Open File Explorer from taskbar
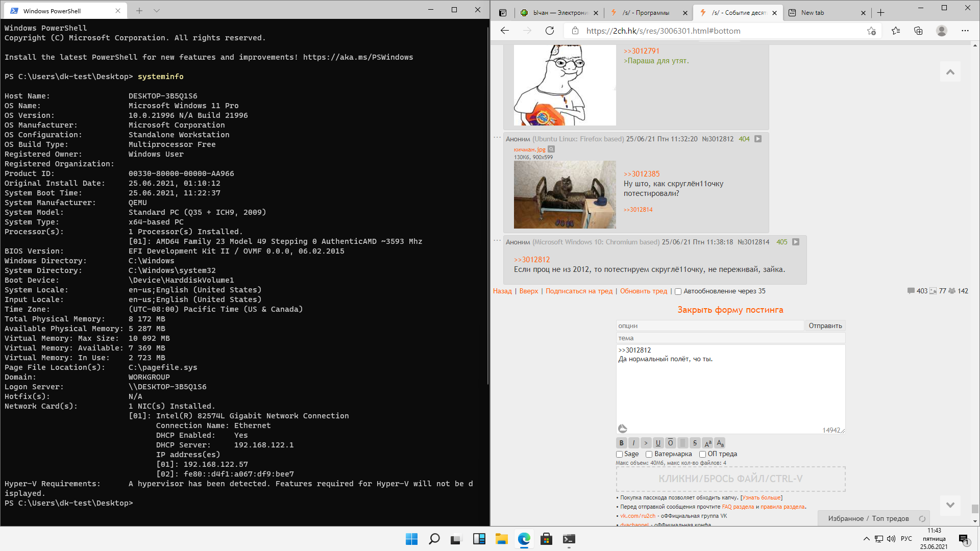 point(501,539)
